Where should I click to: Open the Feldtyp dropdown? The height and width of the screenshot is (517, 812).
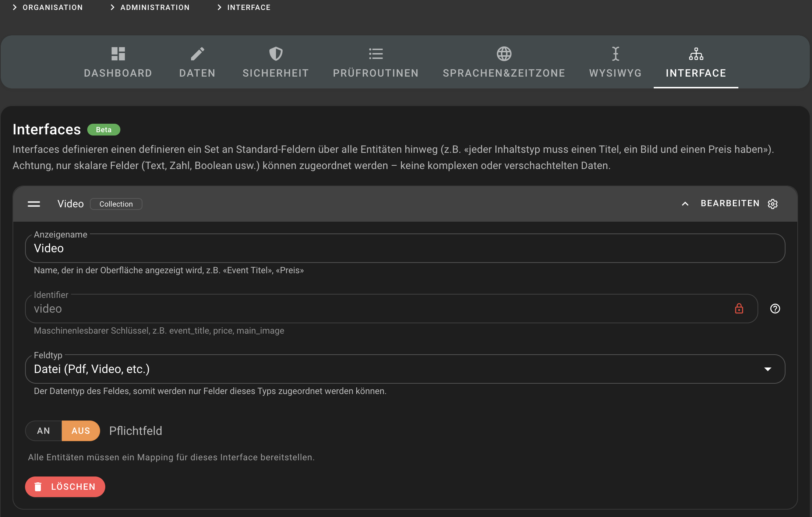(405, 369)
